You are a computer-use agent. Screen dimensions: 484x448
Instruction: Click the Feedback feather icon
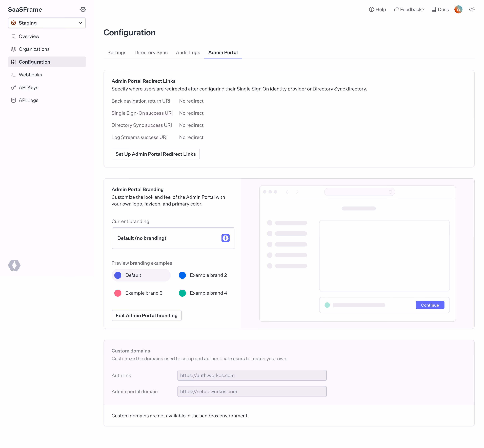pos(396,9)
